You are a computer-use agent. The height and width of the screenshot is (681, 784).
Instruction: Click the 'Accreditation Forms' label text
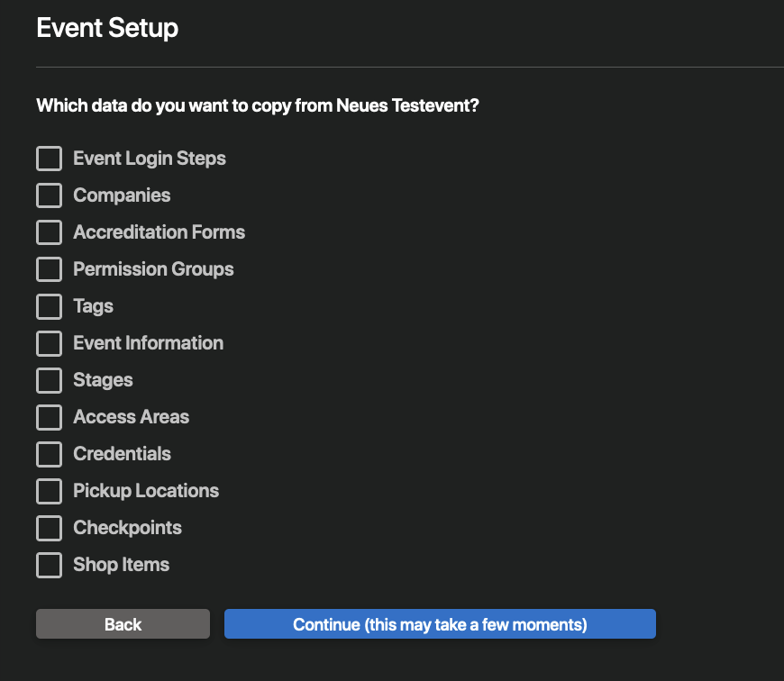[x=159, y=232]
